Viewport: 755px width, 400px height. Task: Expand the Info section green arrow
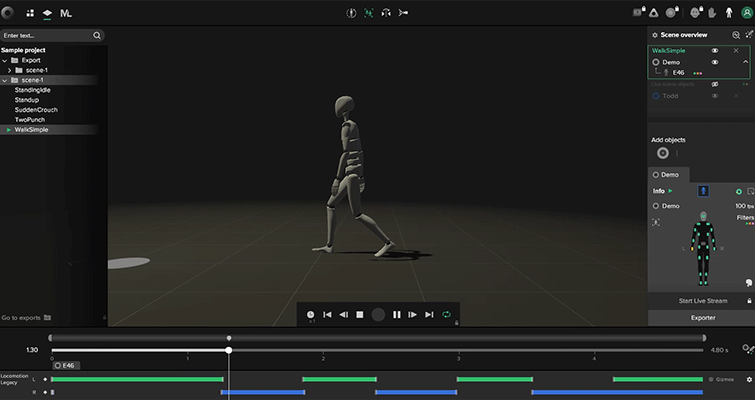point(670,191)
